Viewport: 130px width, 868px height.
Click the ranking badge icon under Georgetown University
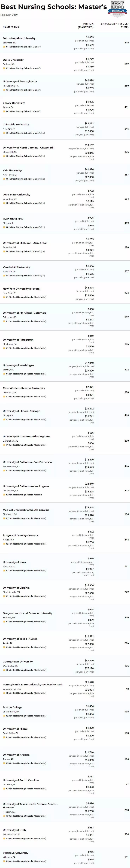[4, 670]
